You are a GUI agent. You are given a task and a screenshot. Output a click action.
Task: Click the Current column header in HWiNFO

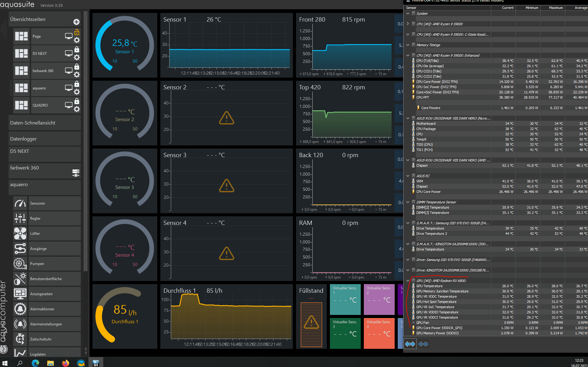[504, 8]
